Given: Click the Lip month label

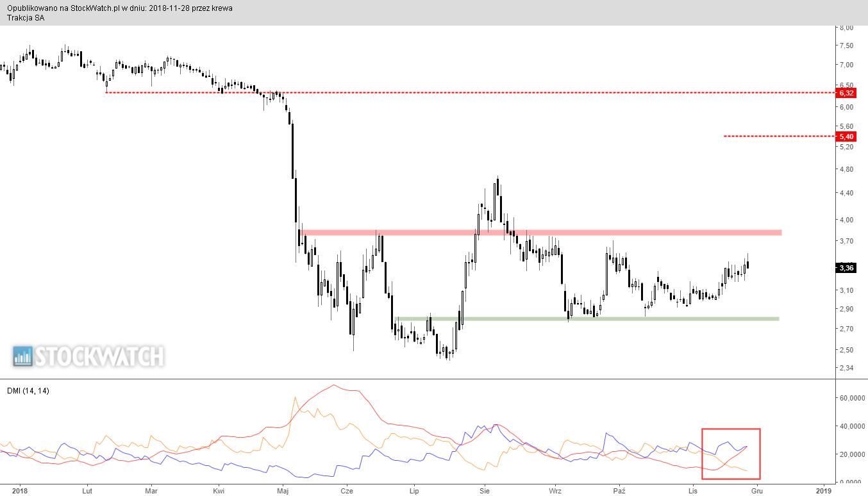Looking at the screenshot, I should coord(414,491).
